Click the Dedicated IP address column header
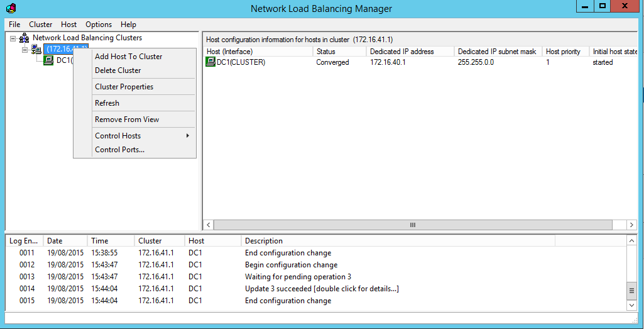Image resolution: width=644 pixels, height=329 pixels. (x=401, y=52)
